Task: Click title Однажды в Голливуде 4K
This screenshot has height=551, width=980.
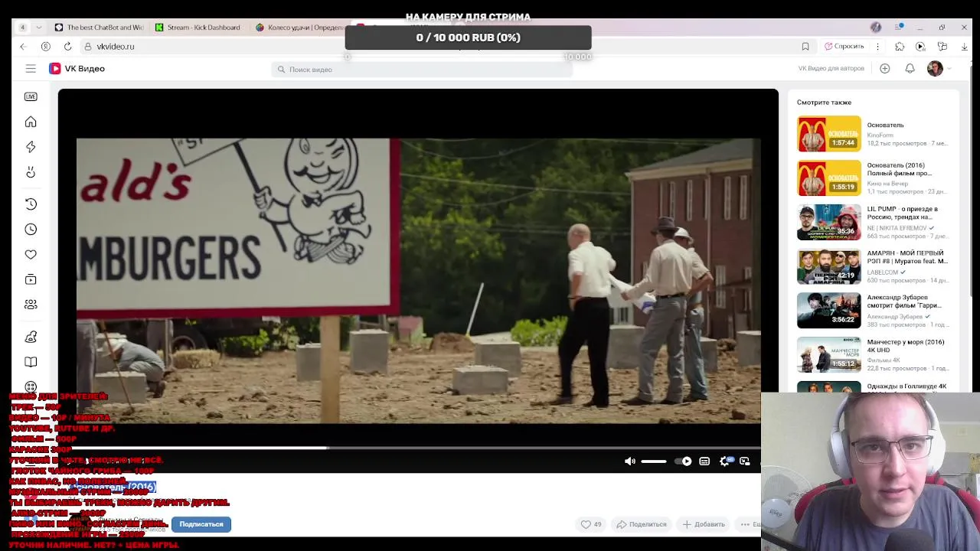Action: pos(906,386)
